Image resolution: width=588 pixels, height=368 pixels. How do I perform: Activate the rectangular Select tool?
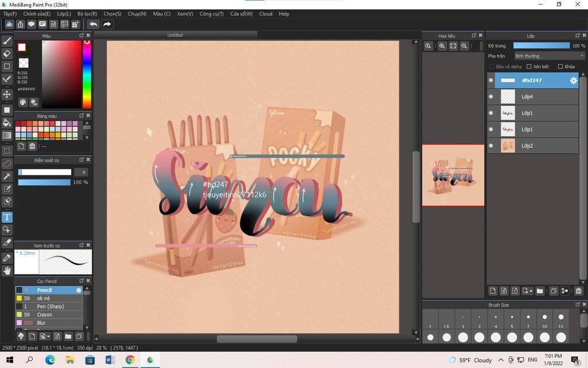7,151
